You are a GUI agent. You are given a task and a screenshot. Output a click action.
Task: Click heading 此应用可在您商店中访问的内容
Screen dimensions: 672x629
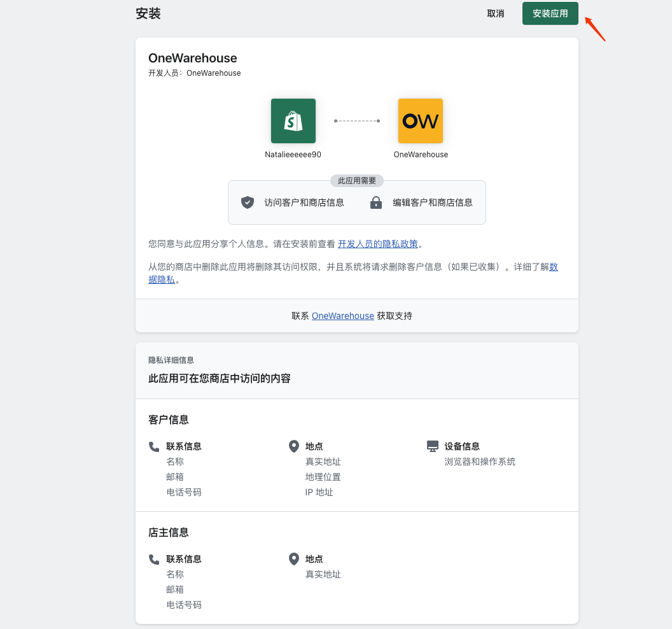pyautogui.click(x=220, y=379)
